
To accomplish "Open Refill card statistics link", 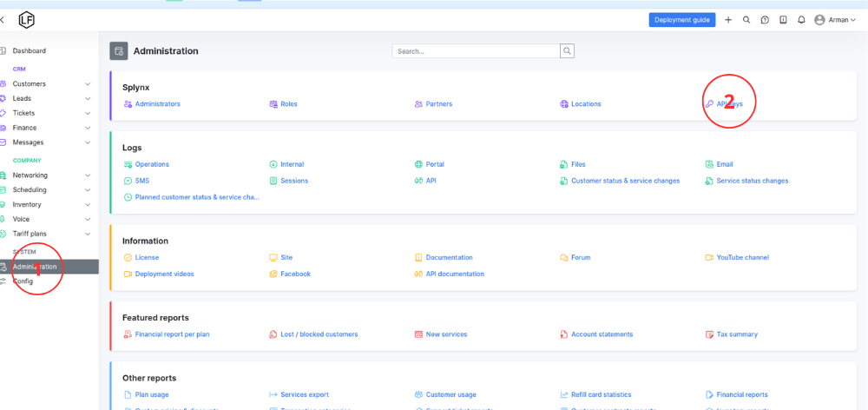I will [x=602, y=395].
